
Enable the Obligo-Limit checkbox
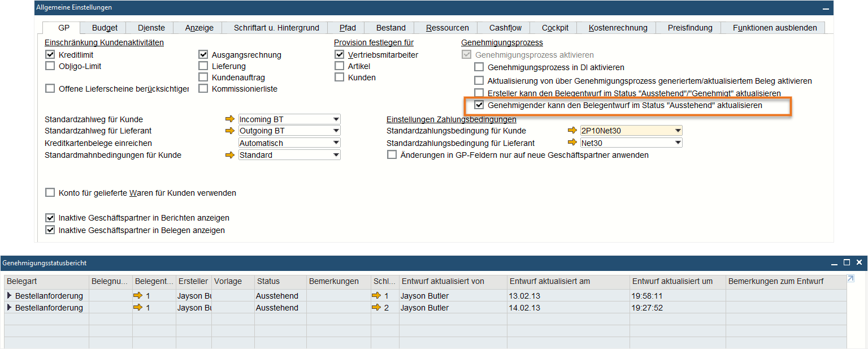point(50,66)
